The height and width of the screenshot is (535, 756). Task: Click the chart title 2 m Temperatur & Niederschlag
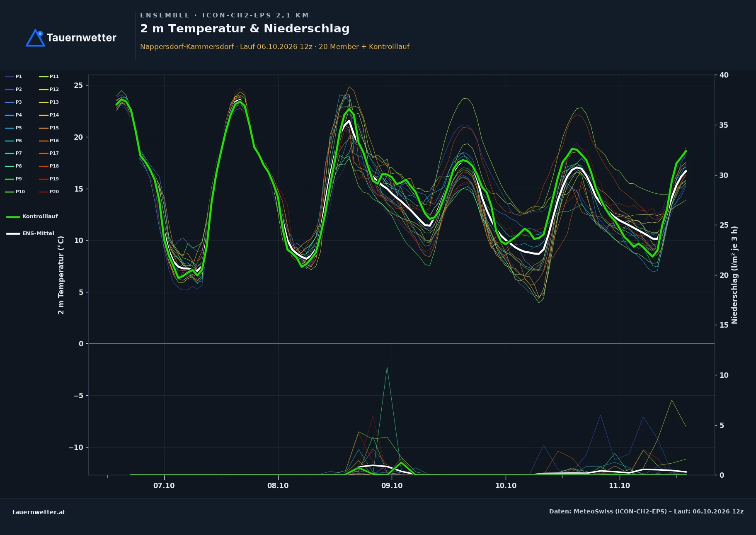point(245,29)
